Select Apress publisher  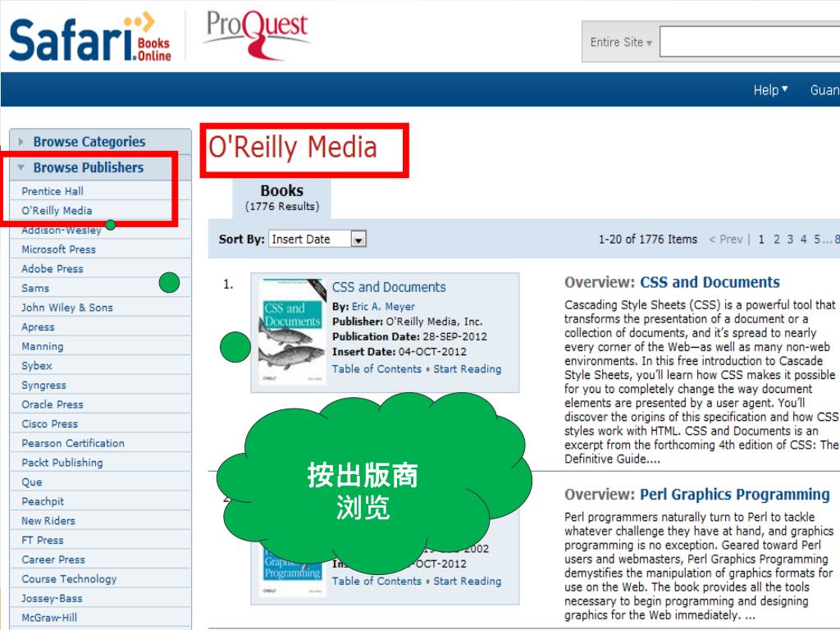(38, 326)
